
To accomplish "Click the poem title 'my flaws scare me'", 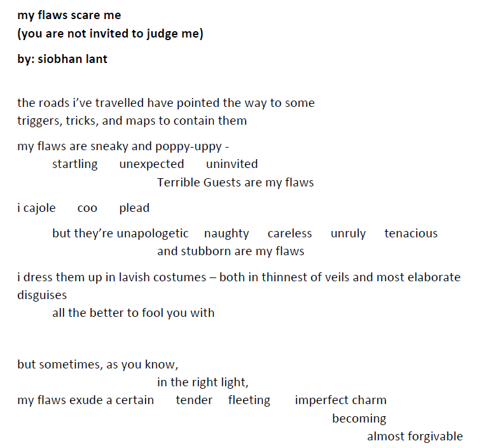I will (x=69, y=15).
